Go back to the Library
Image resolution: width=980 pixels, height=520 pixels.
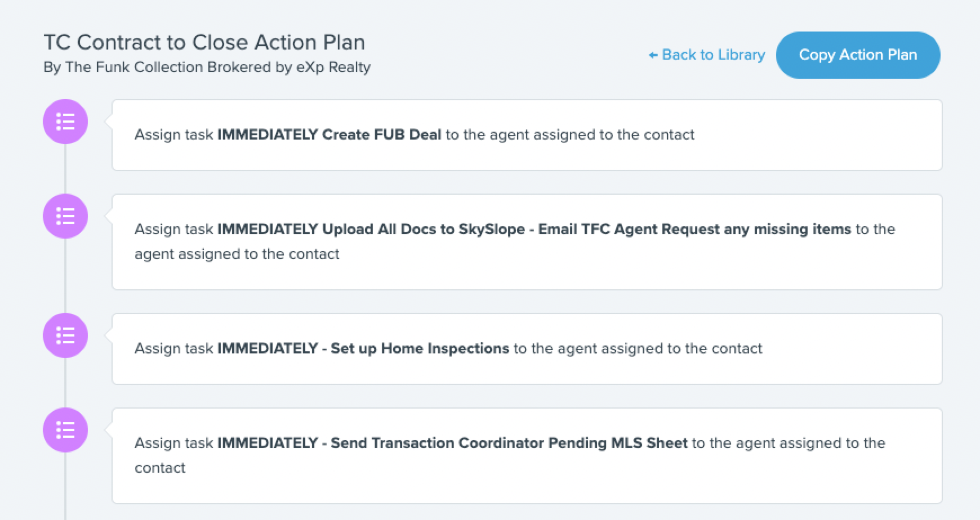click(707, 55)
